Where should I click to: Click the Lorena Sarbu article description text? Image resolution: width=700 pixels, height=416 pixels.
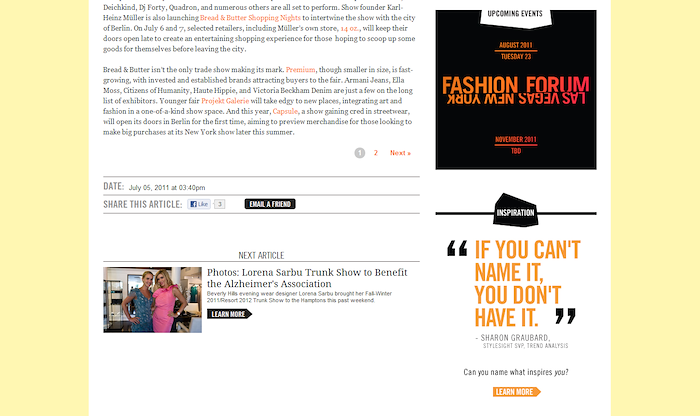[299, 297]
